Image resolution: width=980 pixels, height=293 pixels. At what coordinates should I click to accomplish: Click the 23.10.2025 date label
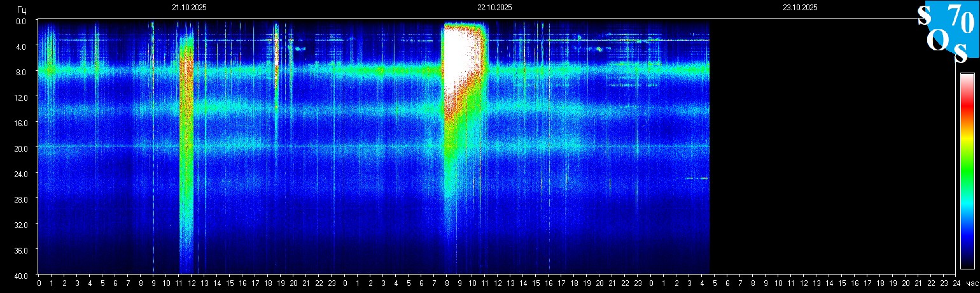click(800, 8)
